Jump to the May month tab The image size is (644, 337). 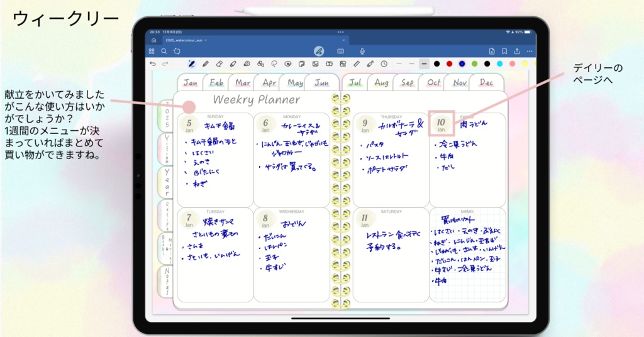tap(295, 82)
